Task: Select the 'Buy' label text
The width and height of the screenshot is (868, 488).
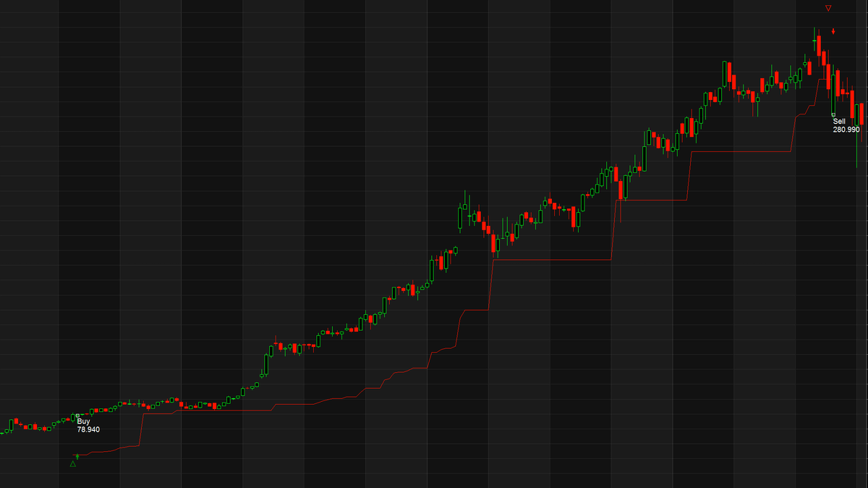Action: pyautogui.click(x=84, y=421)
